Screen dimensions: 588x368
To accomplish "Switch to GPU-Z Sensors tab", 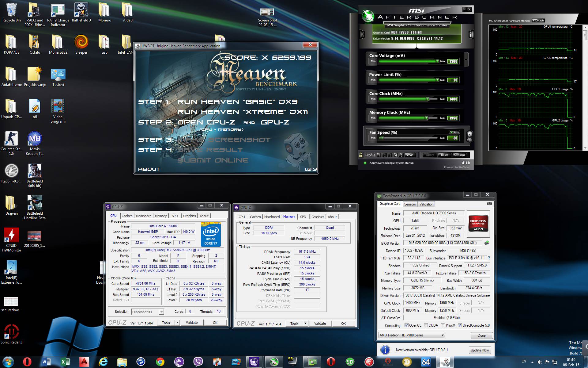I will [x=410, y=204].
